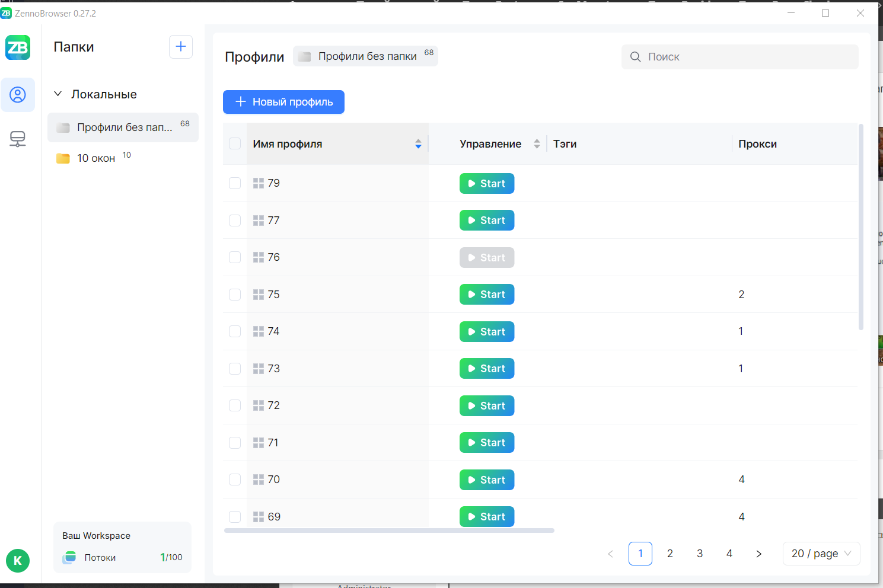Viewport: 883px width, 588px height.
Task: Start profile 69
Action: (x=487, y=517)
